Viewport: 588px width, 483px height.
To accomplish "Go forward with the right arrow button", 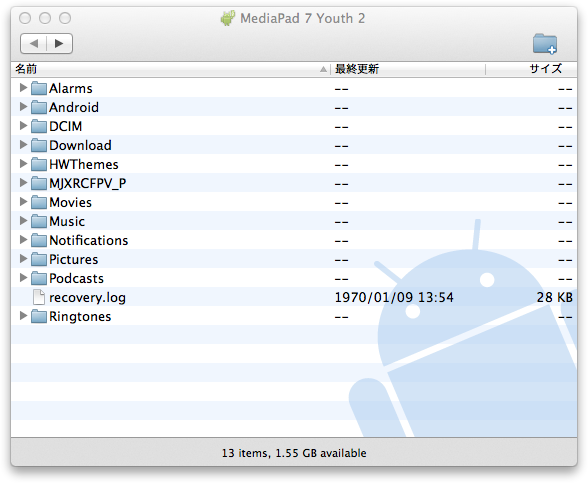I will coord(59,44).
